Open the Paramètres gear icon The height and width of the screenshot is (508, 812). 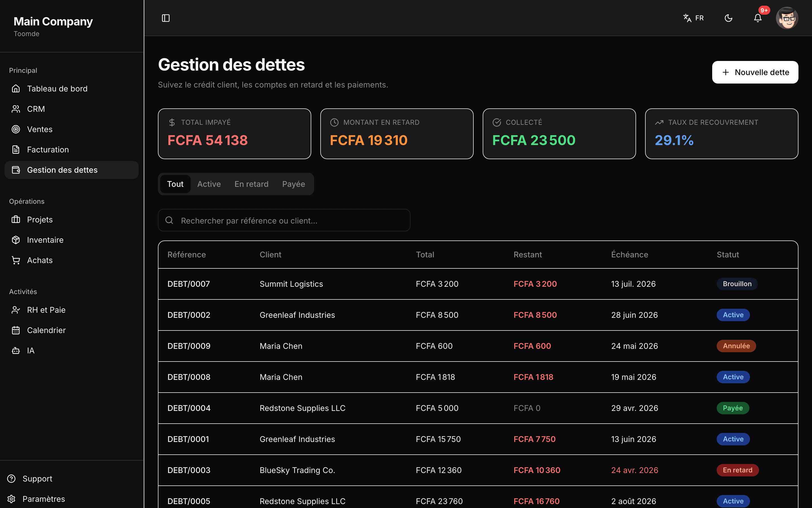click(11, 499)
